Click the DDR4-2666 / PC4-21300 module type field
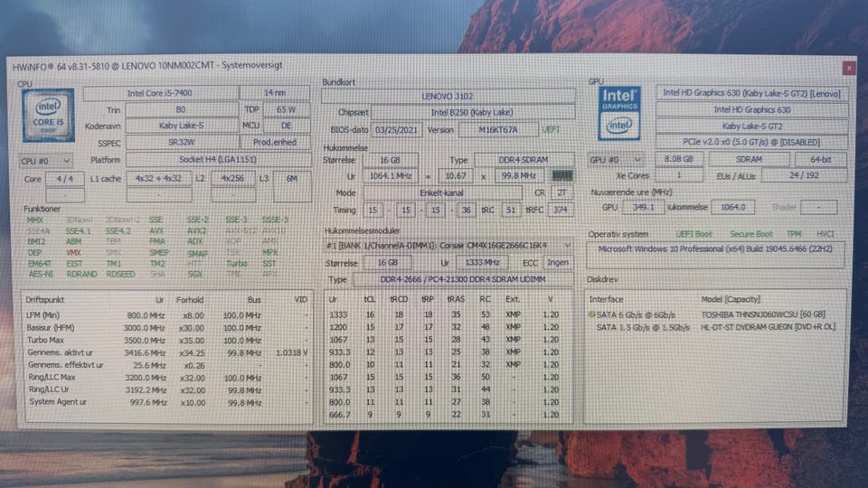The height and width of the screenshot is (488, 868). click(x=463, y=279)
